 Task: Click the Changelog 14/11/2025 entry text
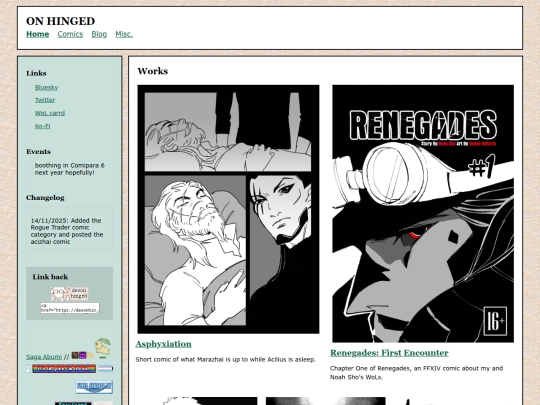pyautogui.click(x=67, y=231)
